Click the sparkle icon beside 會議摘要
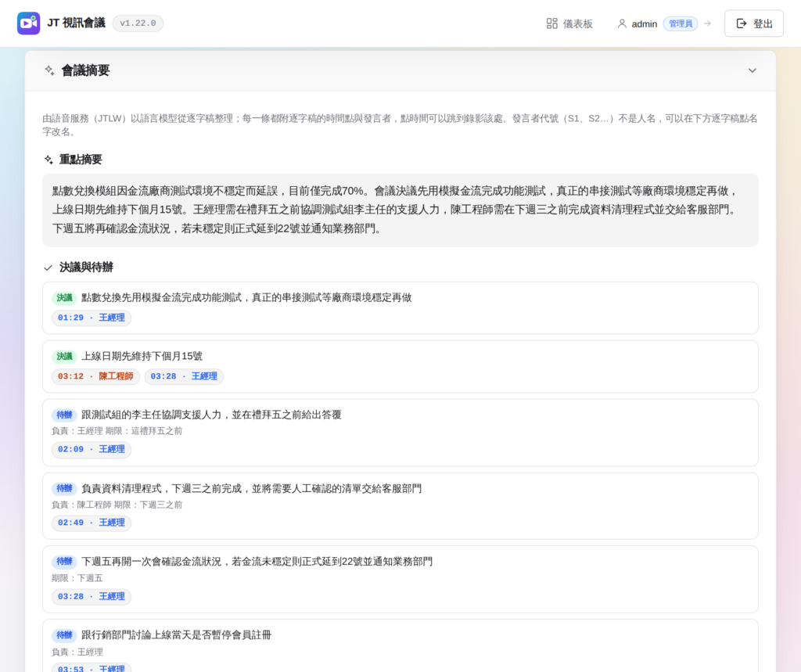This screenshot has height=672, width=801. [x=49, y=70]
